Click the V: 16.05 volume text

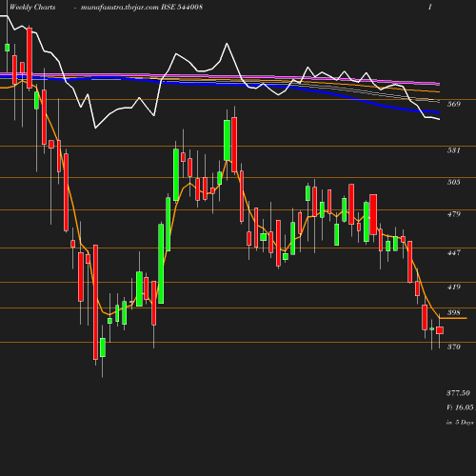point(460,407)
